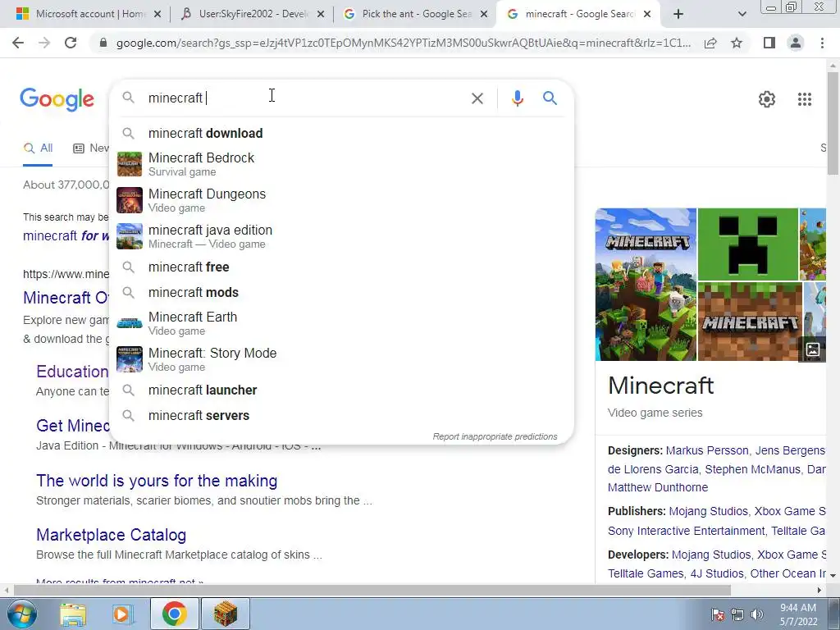This screenshot has width=840, height=630.
Task: Open Chrome from the taskbar
Action: [174, 614]
